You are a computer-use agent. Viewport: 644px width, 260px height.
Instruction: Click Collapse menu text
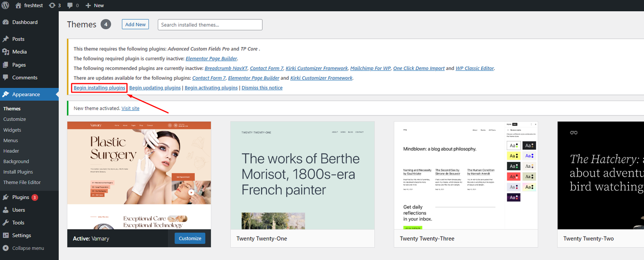(28, 248)
